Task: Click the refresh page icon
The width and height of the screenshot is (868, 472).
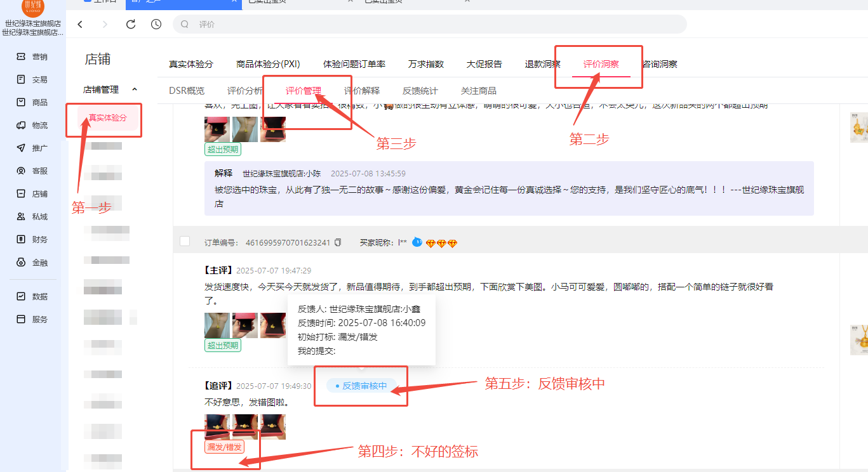Action: coord(131,25)
